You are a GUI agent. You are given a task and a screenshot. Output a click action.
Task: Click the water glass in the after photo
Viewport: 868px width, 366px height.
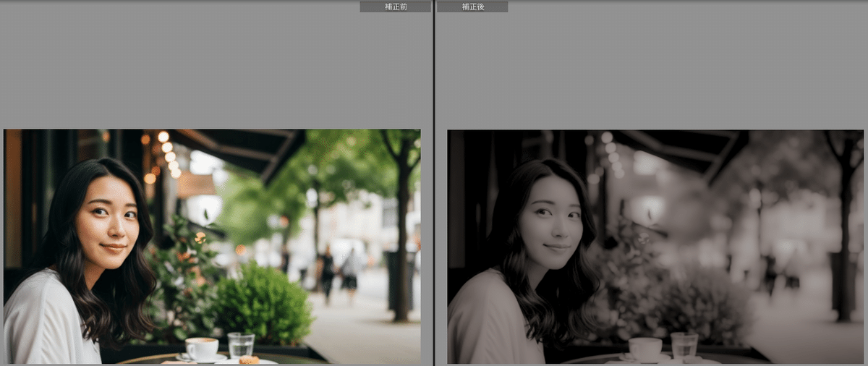[684, 345]
